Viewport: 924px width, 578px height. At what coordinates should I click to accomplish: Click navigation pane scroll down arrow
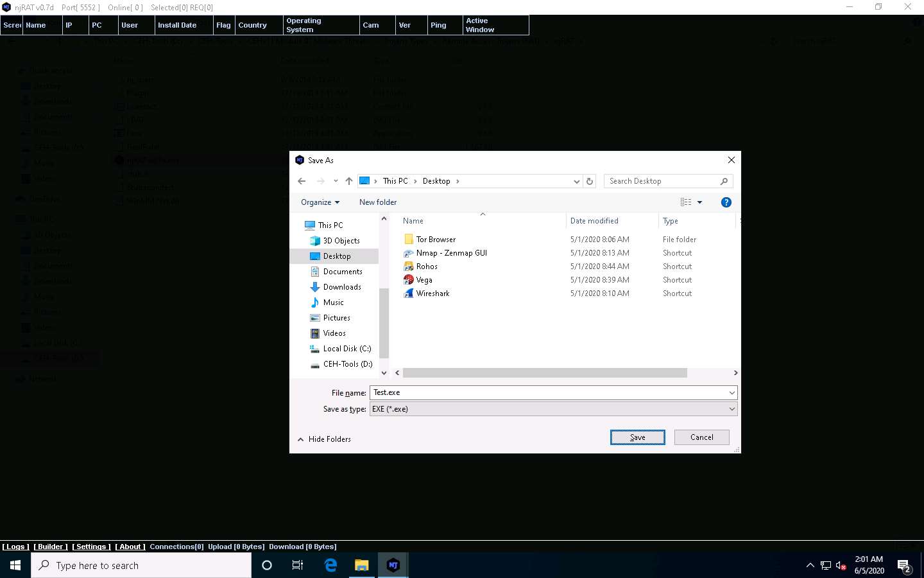pos(384,372)
